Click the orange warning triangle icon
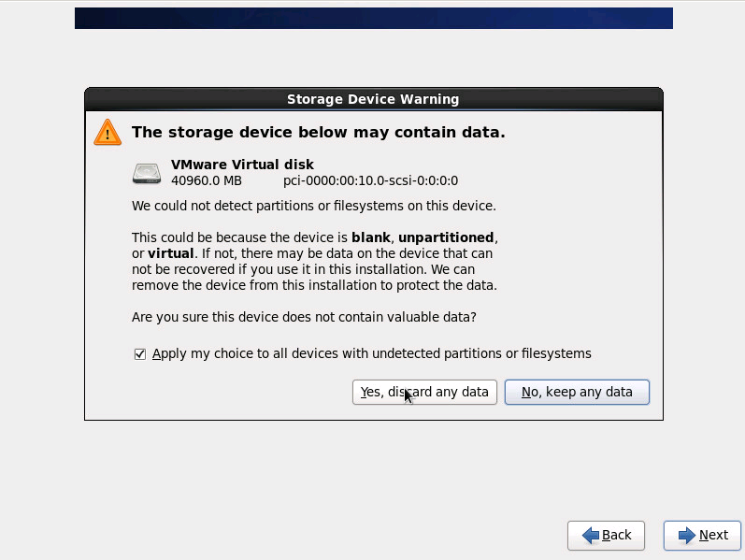745x560 pixels. point(107,133)
